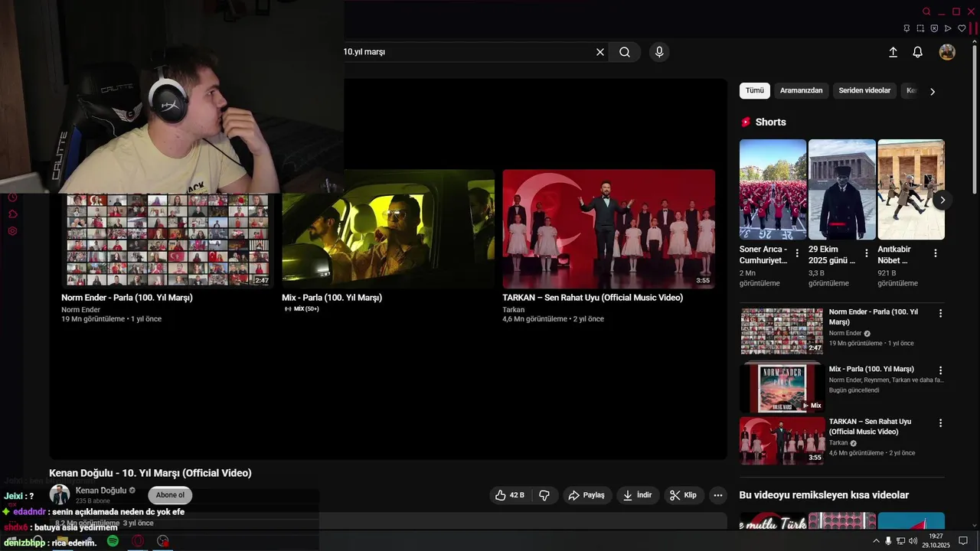Image resolution: width=980 pixels, height=551 pixels.
Task: Open Soner Arıca Cumhuriyet short thumbnail
Action: pos(773,189)
